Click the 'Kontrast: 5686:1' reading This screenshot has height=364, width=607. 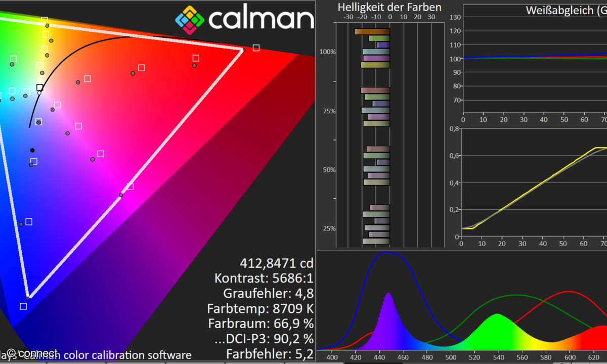tap(264, 278)
